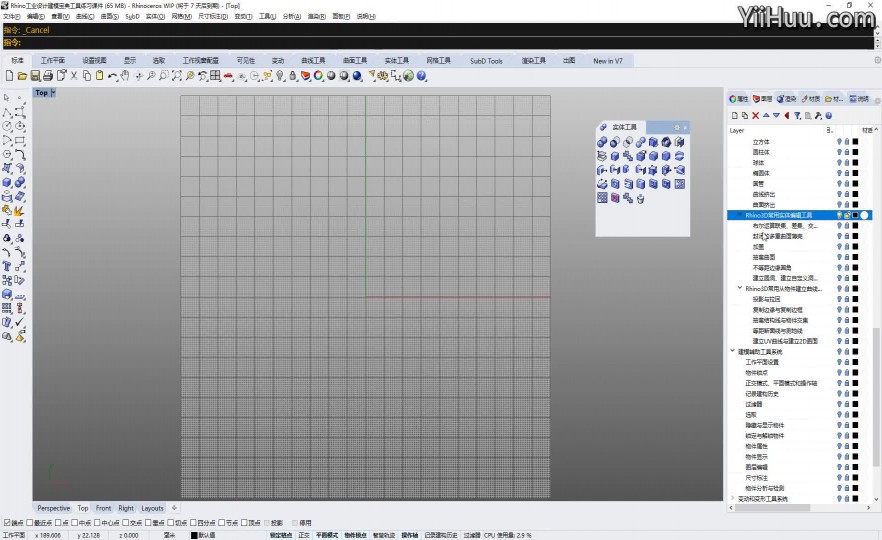Image resolution: width=882 pixels, height=540 pixels.
Task: Switch to the New in V7 toolbar tab
Action: [x=608, y=61]
